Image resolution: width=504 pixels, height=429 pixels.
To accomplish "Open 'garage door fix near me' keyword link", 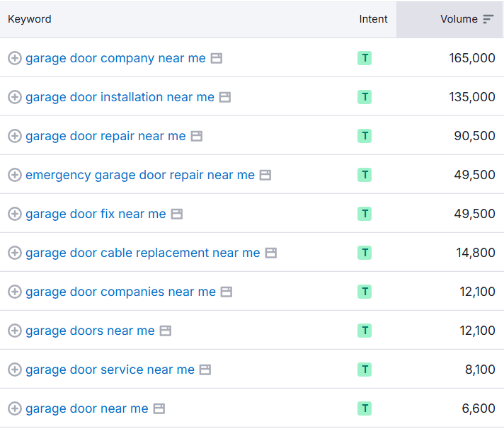I will (x=96, y=214).
